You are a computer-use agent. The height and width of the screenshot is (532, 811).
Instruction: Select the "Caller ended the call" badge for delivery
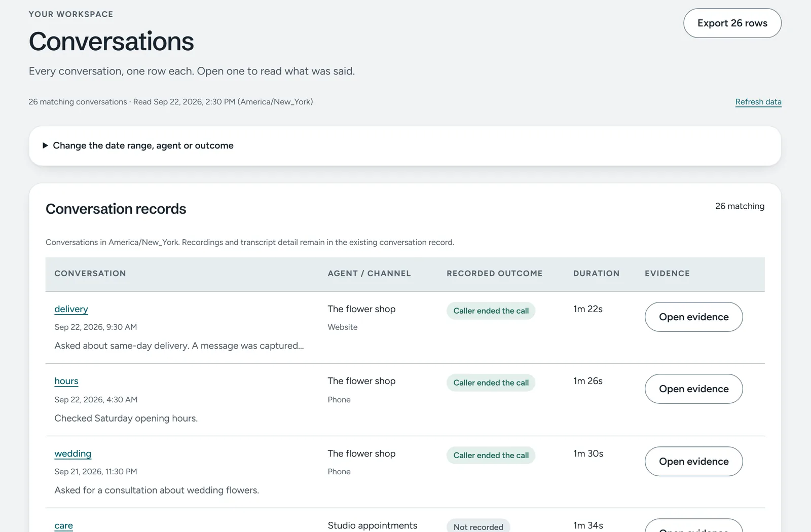click(x=491, y=311)
